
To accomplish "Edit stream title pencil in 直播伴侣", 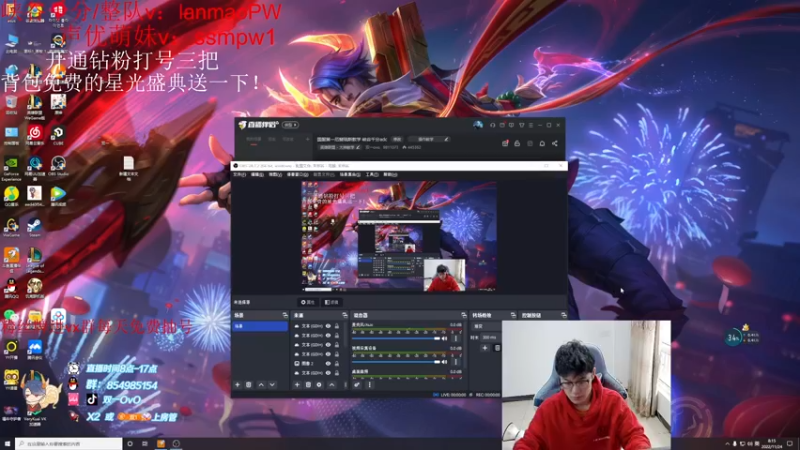I will (x=446, y=139).
